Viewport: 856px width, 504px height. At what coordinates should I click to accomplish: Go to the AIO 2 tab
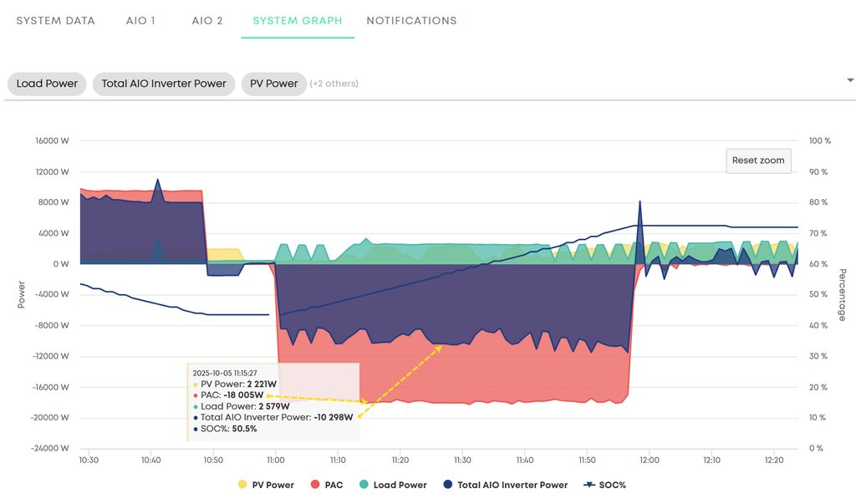point(207,20)
